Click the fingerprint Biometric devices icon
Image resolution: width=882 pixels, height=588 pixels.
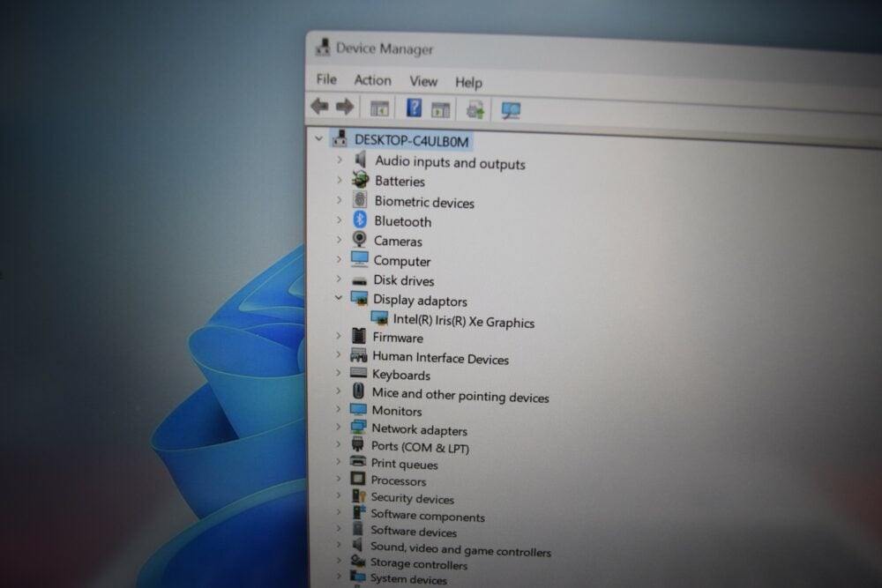(x=360, y=199)
